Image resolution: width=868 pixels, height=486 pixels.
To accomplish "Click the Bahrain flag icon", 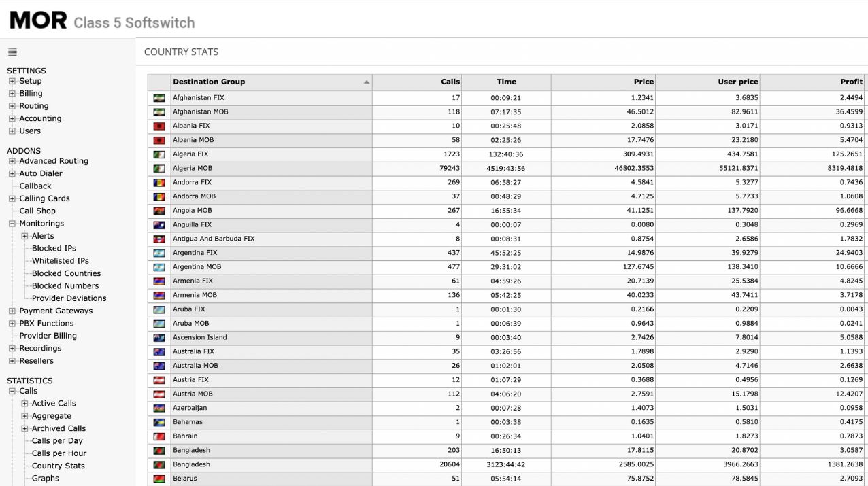I will (159, 436).
